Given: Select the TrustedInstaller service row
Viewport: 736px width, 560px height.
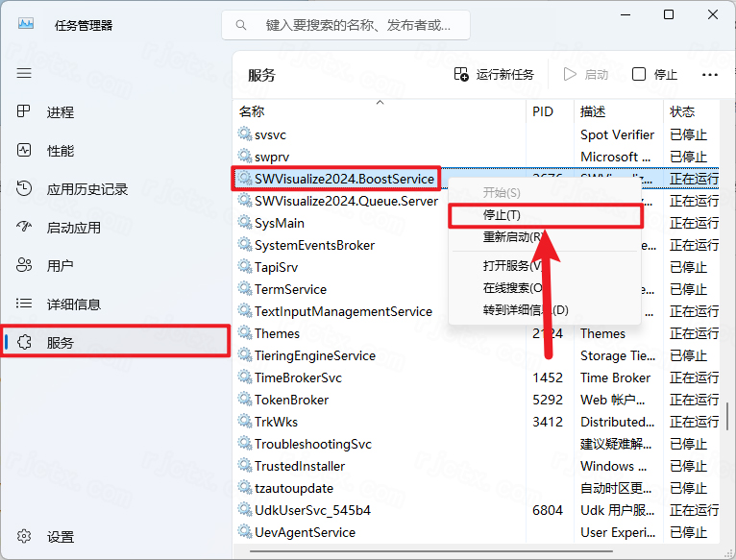Looking at the screenshot, I should point(299,466).
